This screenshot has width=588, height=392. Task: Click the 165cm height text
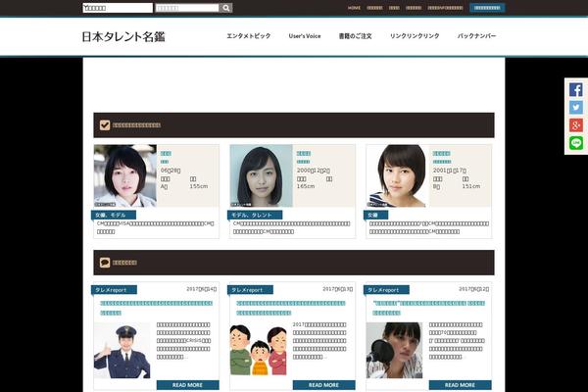(306, 186)
